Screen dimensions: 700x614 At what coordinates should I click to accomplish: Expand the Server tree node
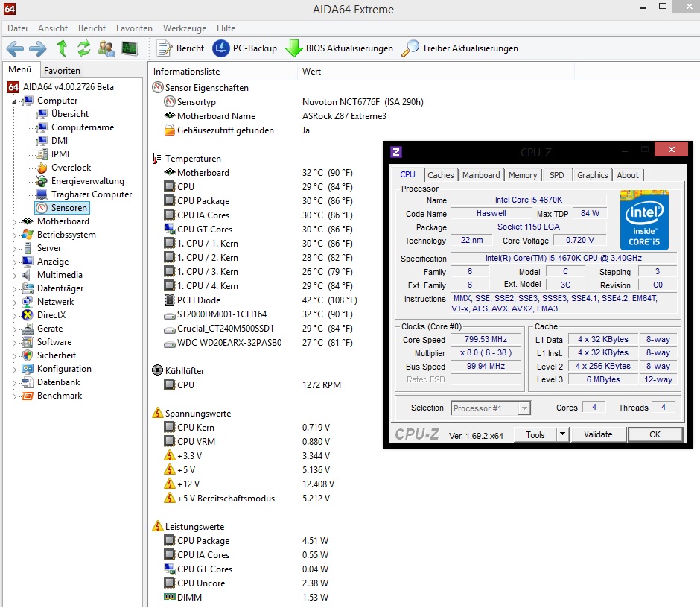click(x=14, y=248)
